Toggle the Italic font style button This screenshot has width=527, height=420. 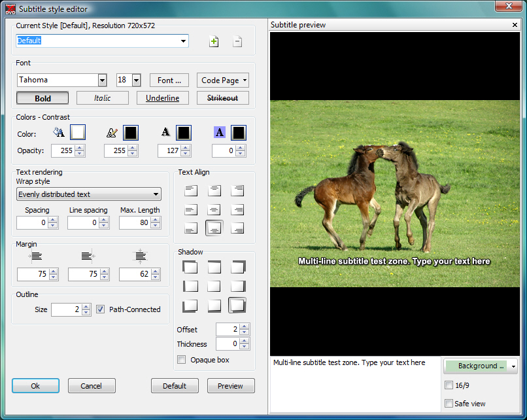coord(103,98)
